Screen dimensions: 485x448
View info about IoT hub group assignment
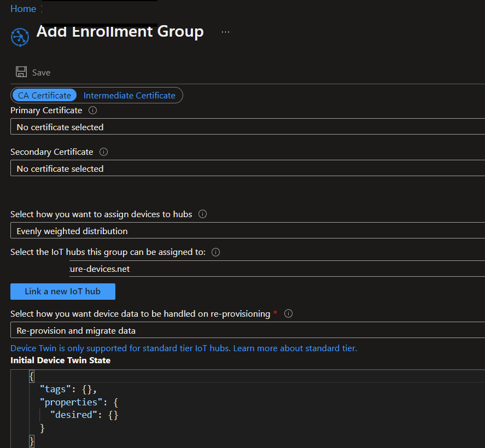point(215,252)
